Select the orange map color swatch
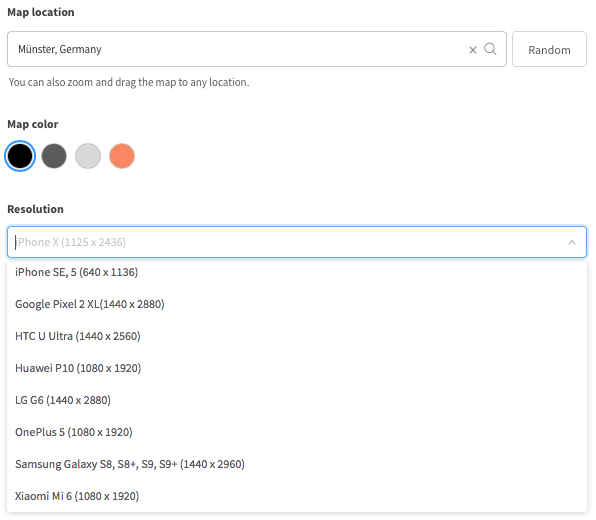 coord(122,156)
